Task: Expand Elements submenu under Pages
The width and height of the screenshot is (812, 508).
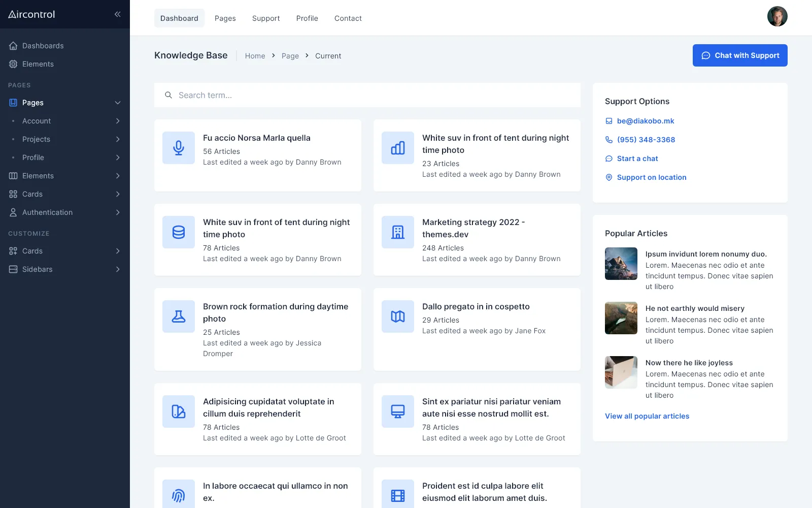Action: [x=118, y=176]
